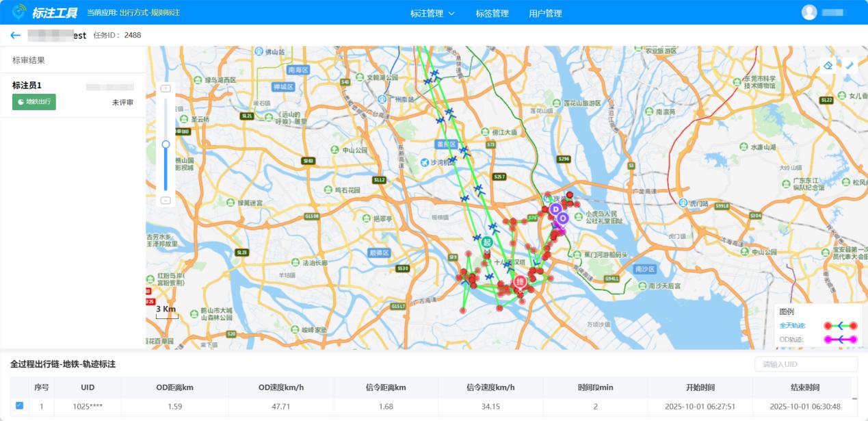Click the green 起 start marker
The width and height of the screenshot is (868, 421).
[487, 242]
